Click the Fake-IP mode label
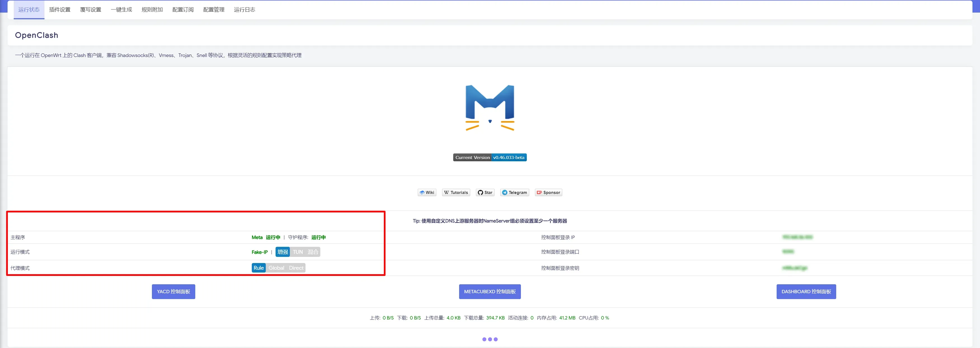 pyautogui.click(x=260, y=252)
